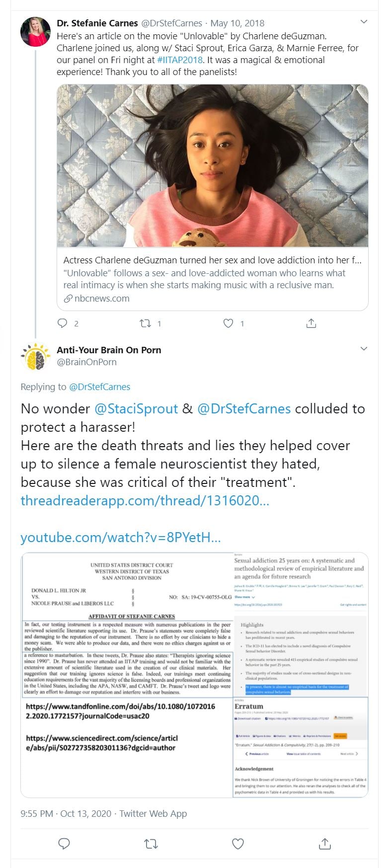Open the #IITAP2018 hashtag
This screenshot has height=868, width=392.
point(180,60)
